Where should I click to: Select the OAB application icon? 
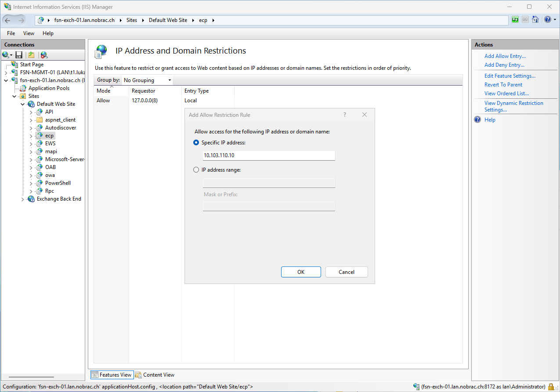pos(40,167)
